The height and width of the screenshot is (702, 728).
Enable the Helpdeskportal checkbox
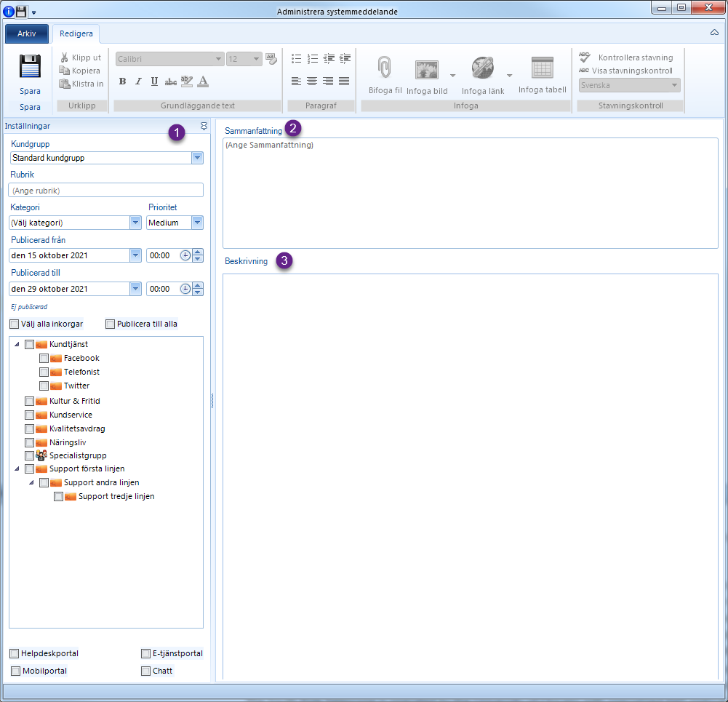point(15,654)
